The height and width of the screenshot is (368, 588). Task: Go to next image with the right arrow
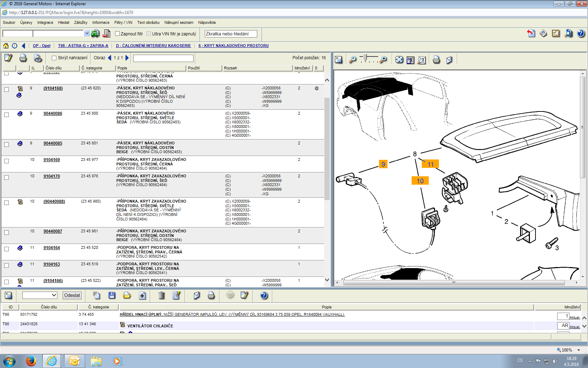pyautogui.click(x=127, y=58)
